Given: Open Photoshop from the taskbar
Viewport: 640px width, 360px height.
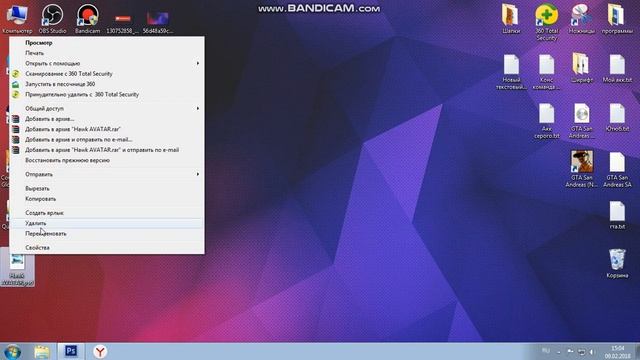Looking at the screenshot, I should [x=71, y=351].
